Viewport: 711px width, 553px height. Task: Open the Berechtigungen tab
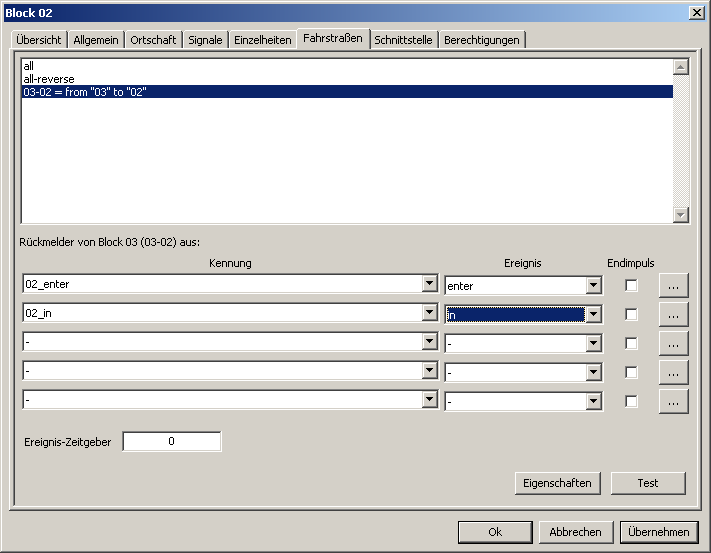[481, 40]
